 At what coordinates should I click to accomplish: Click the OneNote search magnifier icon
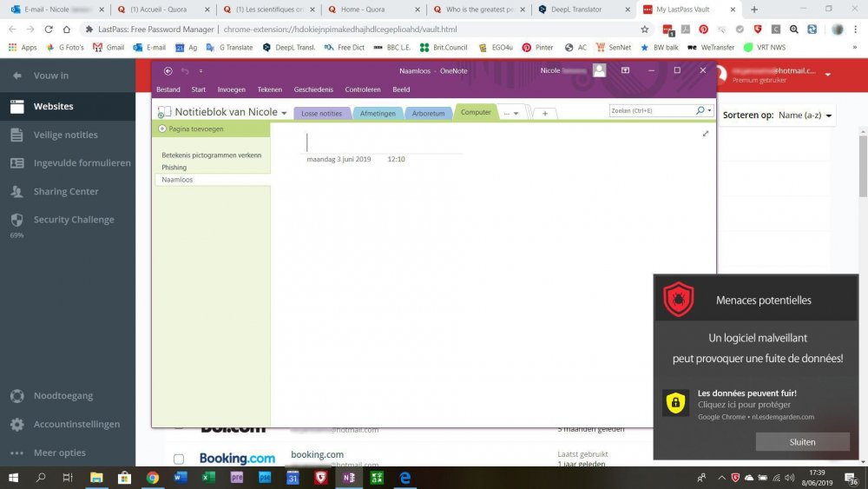tap(700, 111)
